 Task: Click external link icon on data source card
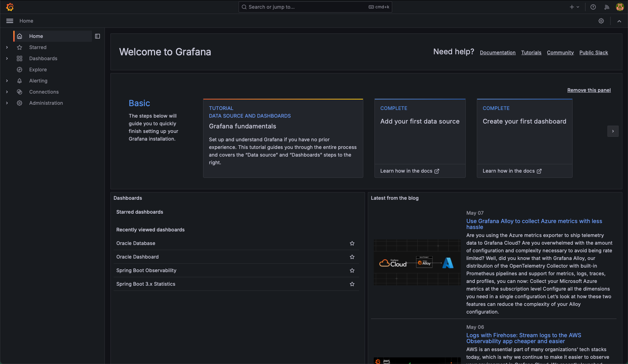click(437, 171)
